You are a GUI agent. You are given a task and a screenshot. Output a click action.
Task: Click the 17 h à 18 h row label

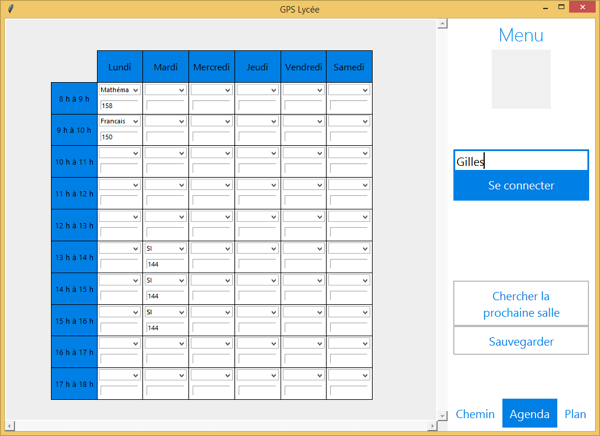pyautogui.click(x=74, y=384)
